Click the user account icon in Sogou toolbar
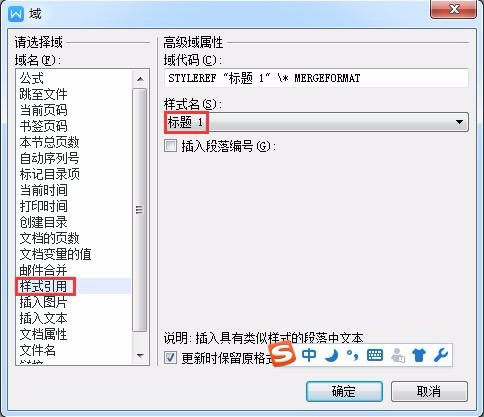This screenshot has width=484, height=417. (x=398, y=355)
